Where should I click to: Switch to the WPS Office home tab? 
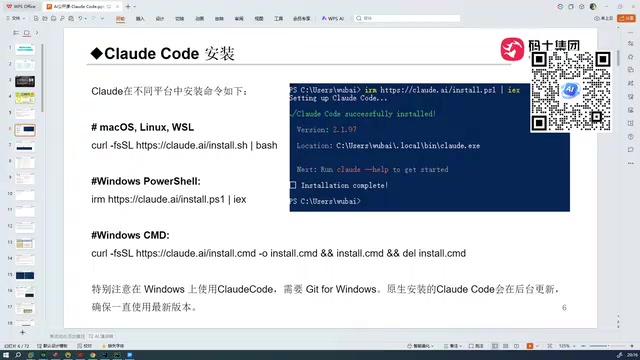[21, 7]
